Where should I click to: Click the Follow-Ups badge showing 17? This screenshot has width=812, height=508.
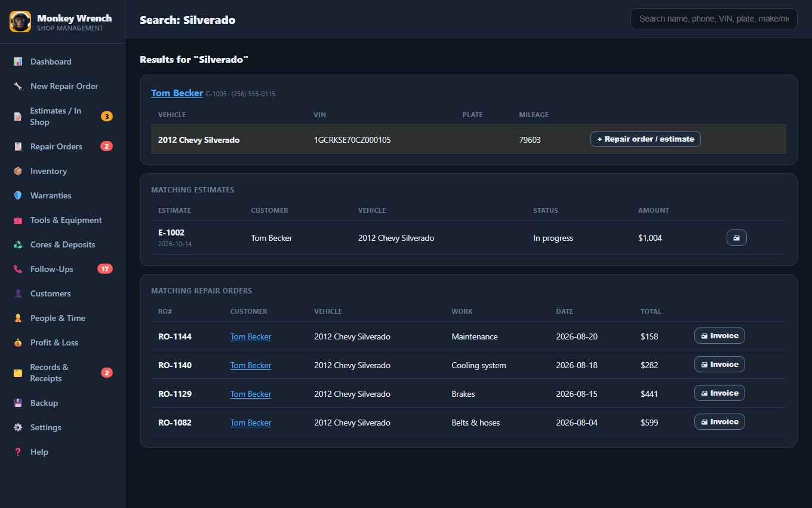coord(105,269)
